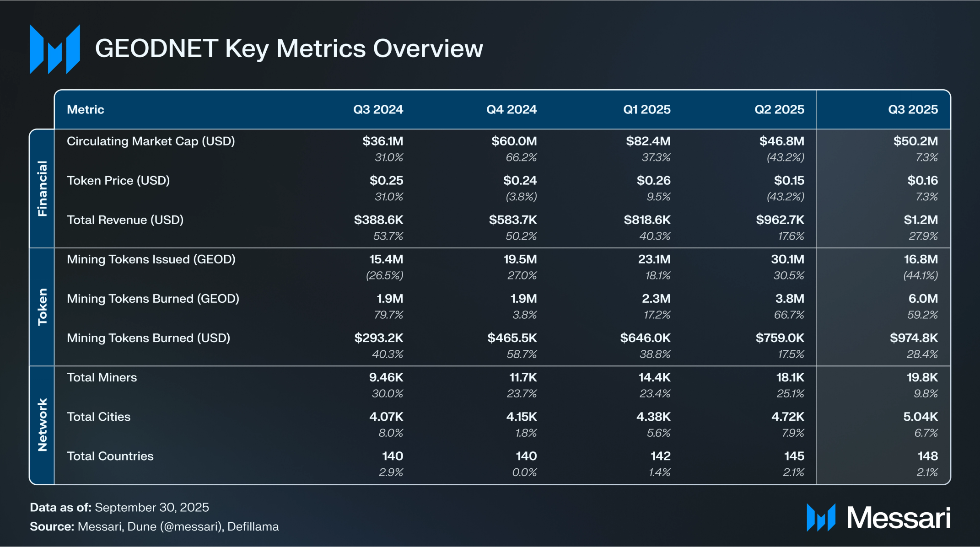Click the 19.8K total miners value
Image resolution: width=980 pixels, height=547 pixels.
point(922,377)
